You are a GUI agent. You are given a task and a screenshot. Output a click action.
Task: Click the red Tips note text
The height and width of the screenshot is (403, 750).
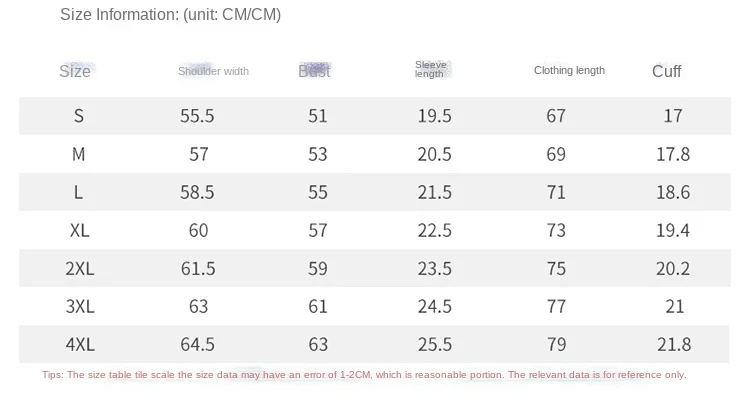364,375
